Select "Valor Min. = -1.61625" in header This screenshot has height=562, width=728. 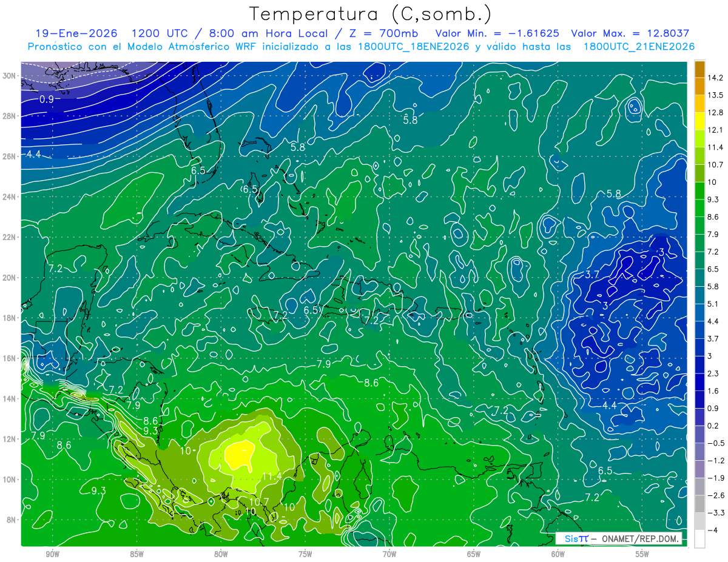pyautogui.click(x=497, y=33)
